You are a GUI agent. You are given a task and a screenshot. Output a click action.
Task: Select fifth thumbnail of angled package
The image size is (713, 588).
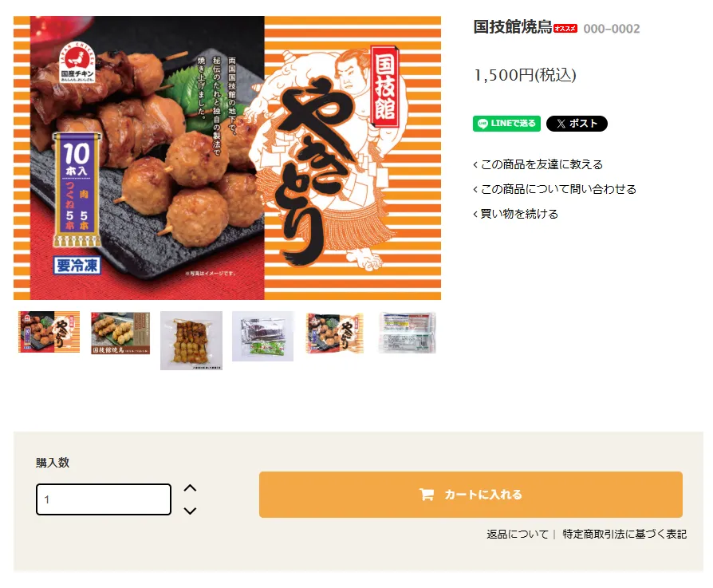[x=335, y=333]
